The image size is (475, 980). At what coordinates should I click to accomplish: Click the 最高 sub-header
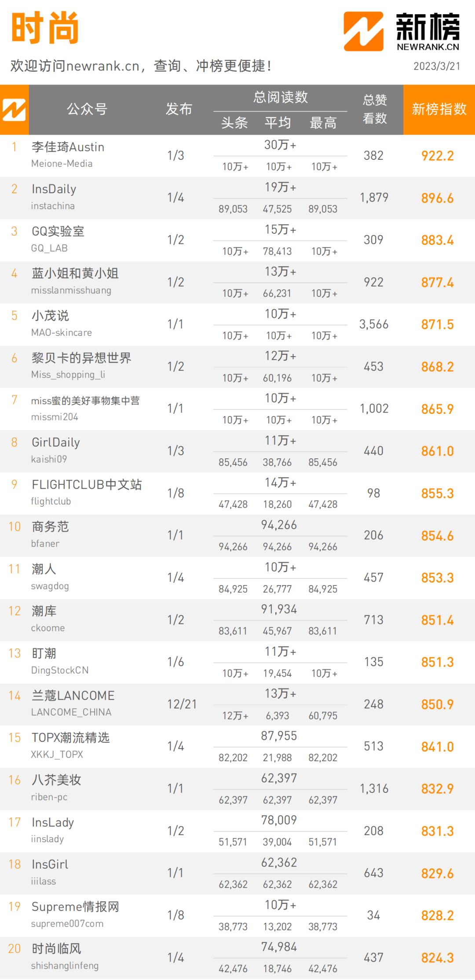click(323, 123)
